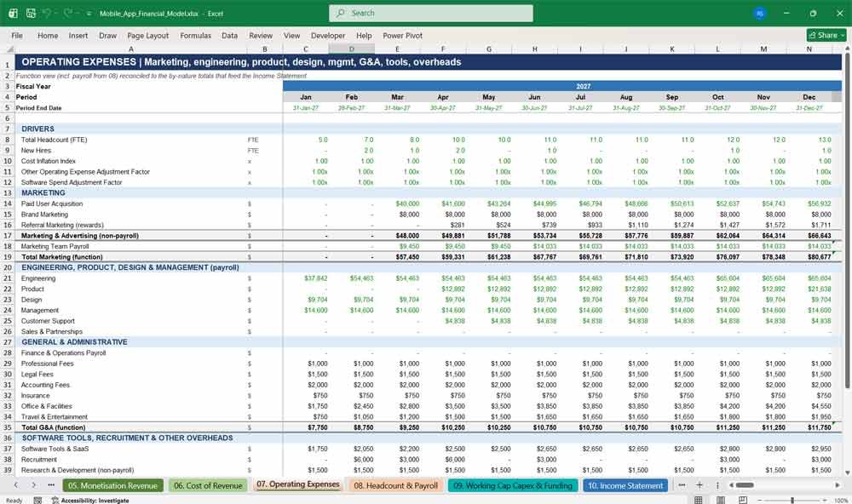This screenshot has height=504, width=852.
Task: Open the Data ribbon tab
Action: (229, 35)
